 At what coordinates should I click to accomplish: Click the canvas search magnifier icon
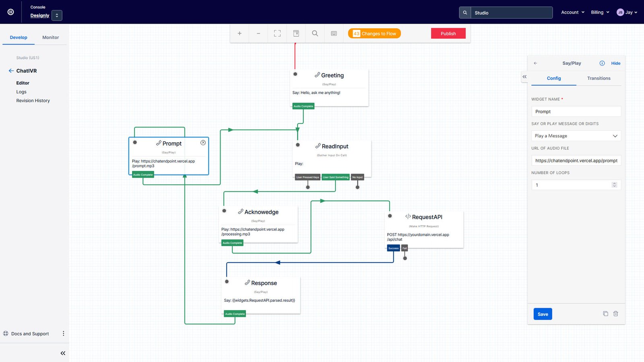click(315, 33)
